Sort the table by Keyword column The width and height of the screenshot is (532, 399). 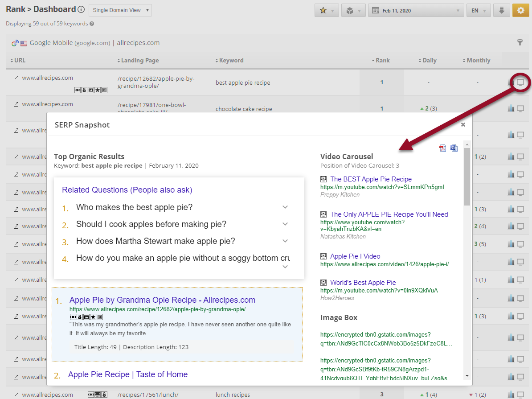tap(230, 61)
